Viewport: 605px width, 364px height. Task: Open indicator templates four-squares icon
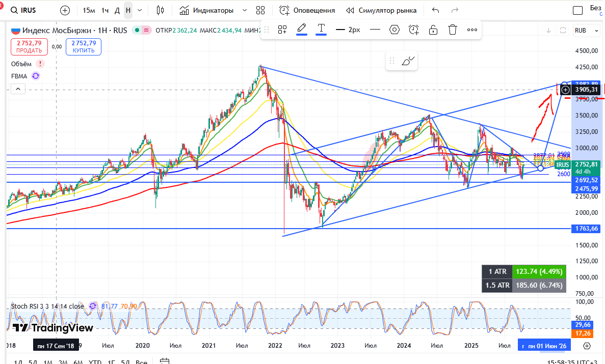[260, 10]
